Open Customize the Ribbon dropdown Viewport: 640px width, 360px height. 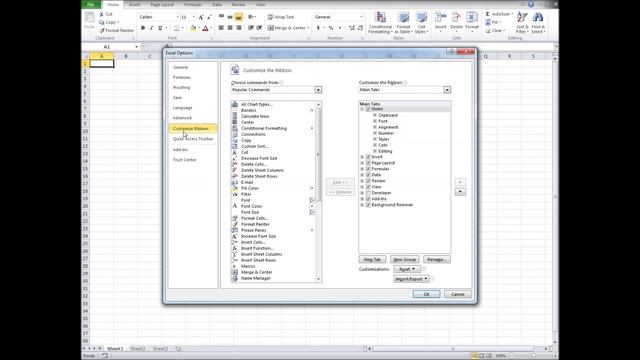(447, 90)
